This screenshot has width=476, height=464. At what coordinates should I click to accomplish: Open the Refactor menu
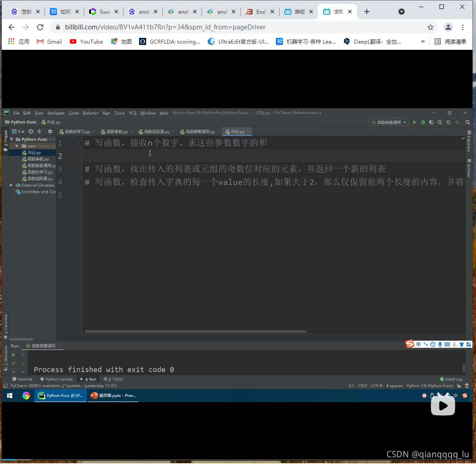(90, 113)
